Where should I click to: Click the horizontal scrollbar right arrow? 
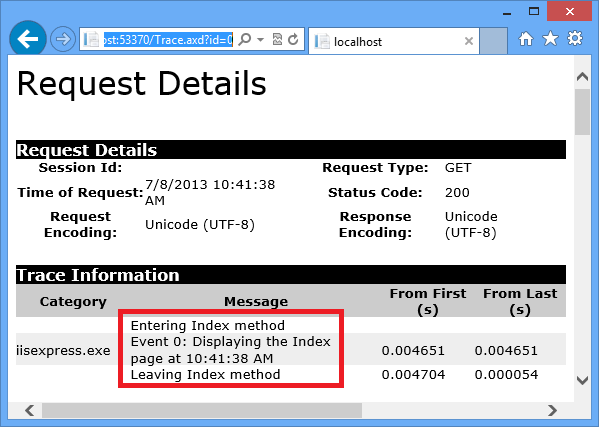coord(552,411)
